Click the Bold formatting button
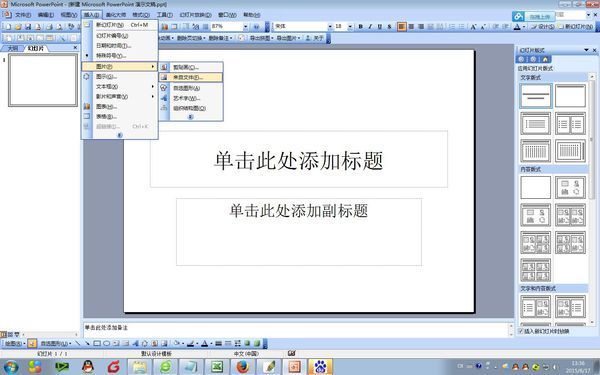The width and height of the screenshot is (600, 375). pyautogui.click(x=360, y=26)
